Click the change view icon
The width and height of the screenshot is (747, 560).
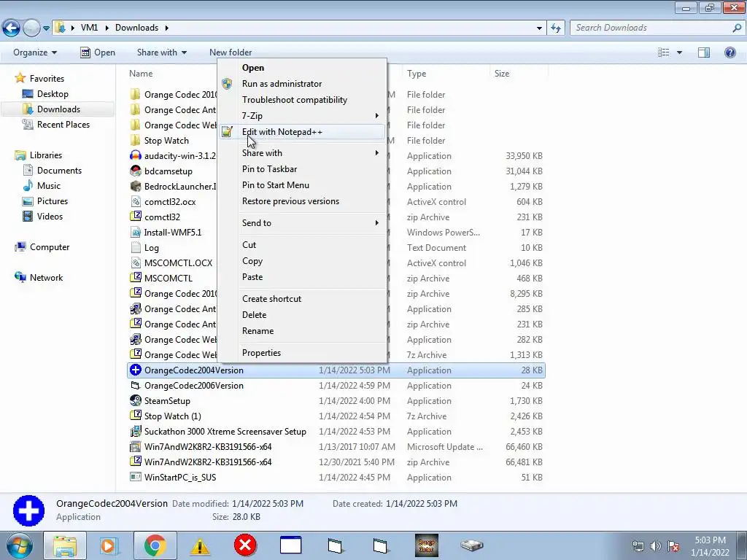[x=664, y=52]
